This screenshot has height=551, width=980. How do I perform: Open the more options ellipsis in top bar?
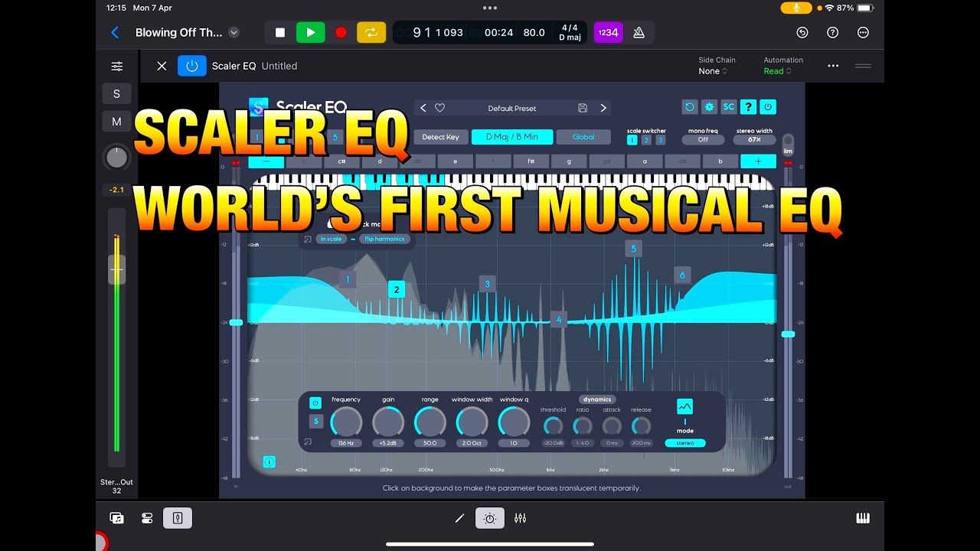(864, 32)
